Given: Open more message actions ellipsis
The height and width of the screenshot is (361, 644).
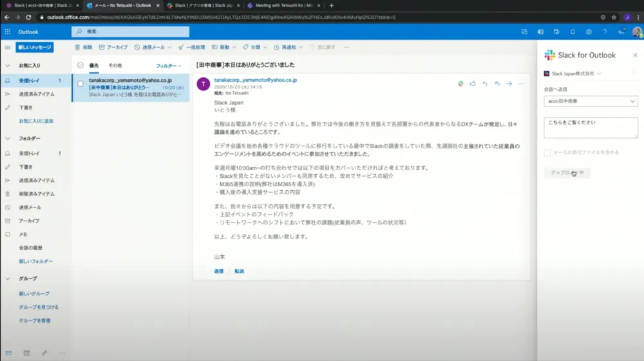Looking at the screenshot, I should coord(521,83).
